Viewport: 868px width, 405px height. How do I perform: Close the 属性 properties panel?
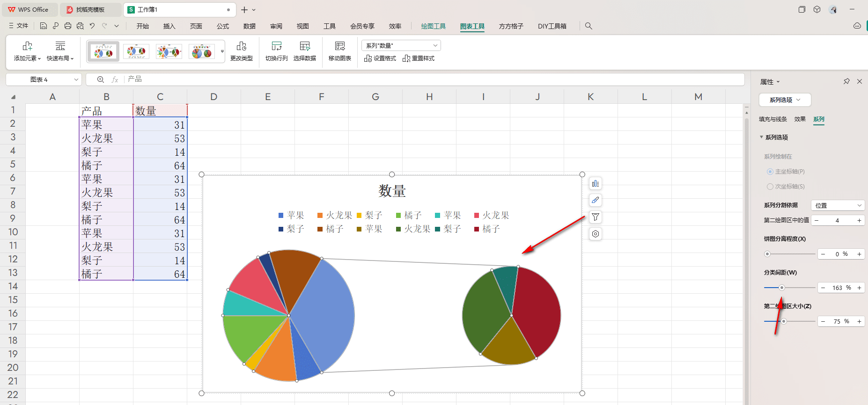pos(860,81)
